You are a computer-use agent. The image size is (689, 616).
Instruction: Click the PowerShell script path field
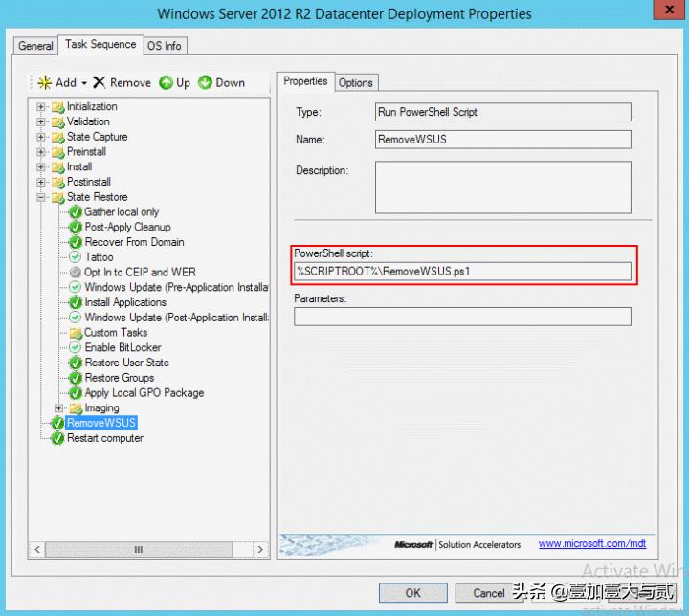point(462,272)
